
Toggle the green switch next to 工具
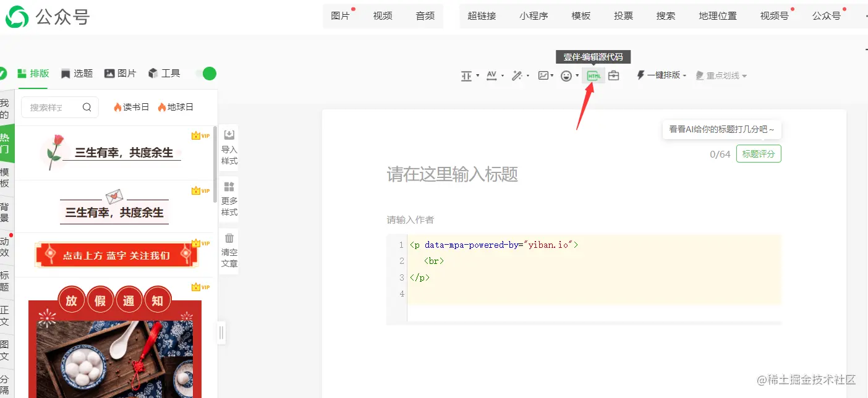click(x=206, y=74)
